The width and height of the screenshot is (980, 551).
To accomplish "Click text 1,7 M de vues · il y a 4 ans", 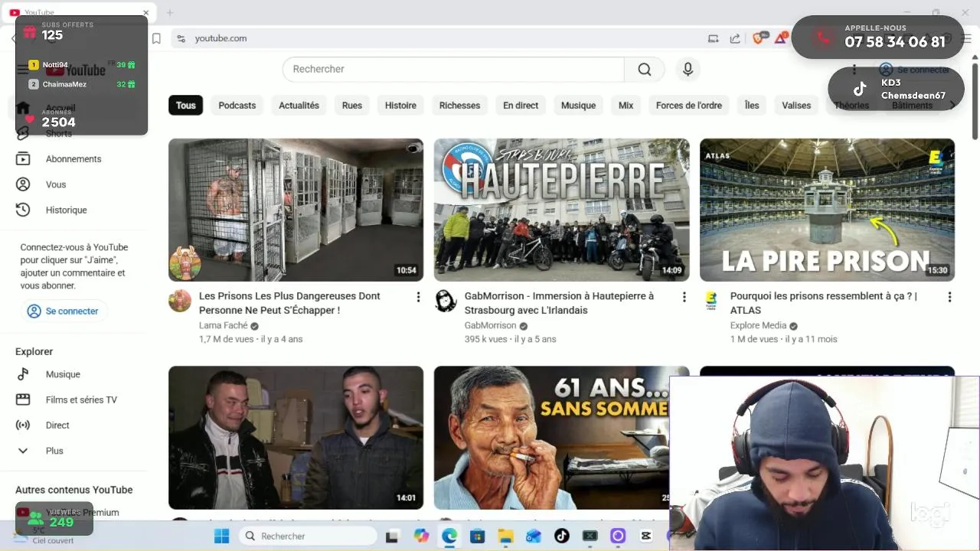I will tap(251, 339).
